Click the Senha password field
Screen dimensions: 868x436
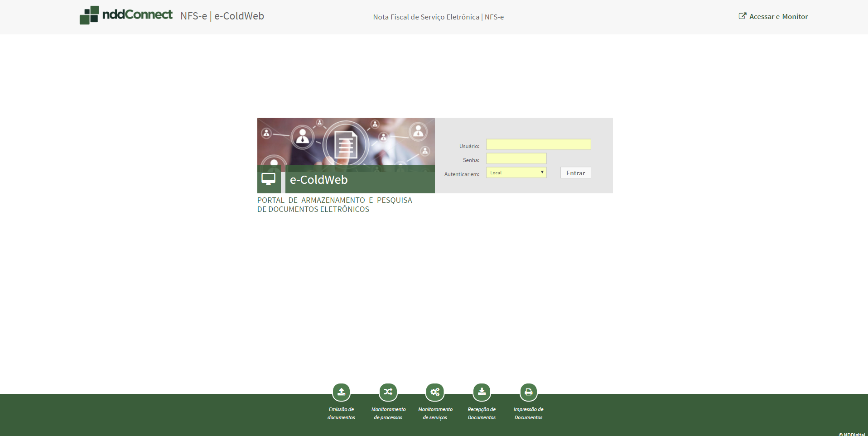click(x=516, y=158)
